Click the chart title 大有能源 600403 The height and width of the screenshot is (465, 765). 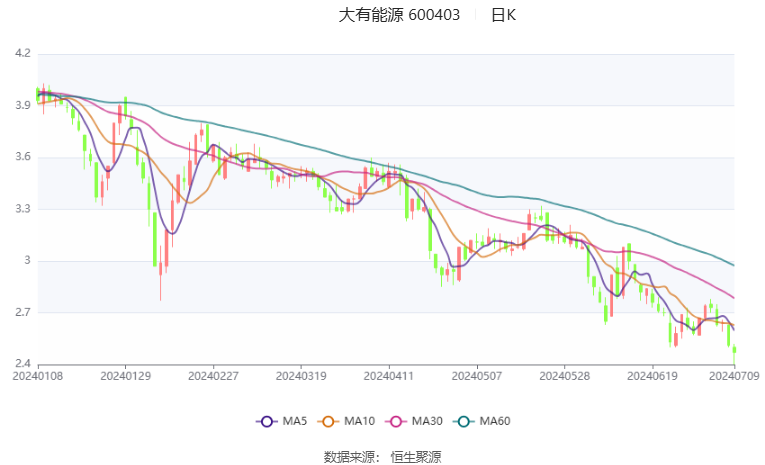[399, 15]
